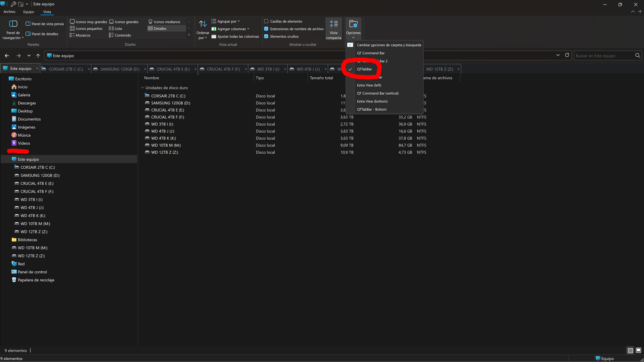Select Iconos muy grandes layout
The image size is (644, 362).
[x=89, y=22]
